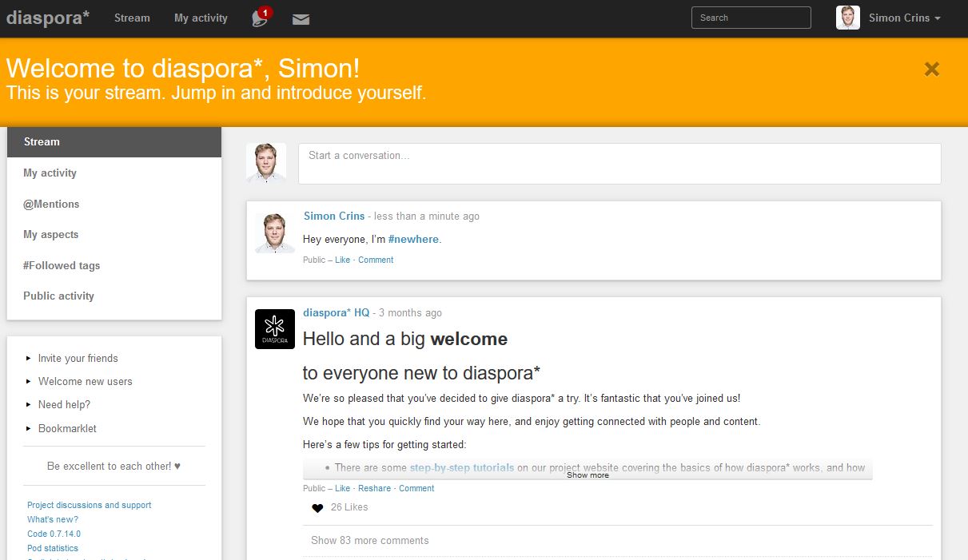Open the messages envelope icon

pyautogui.click(x=301, y=19)
